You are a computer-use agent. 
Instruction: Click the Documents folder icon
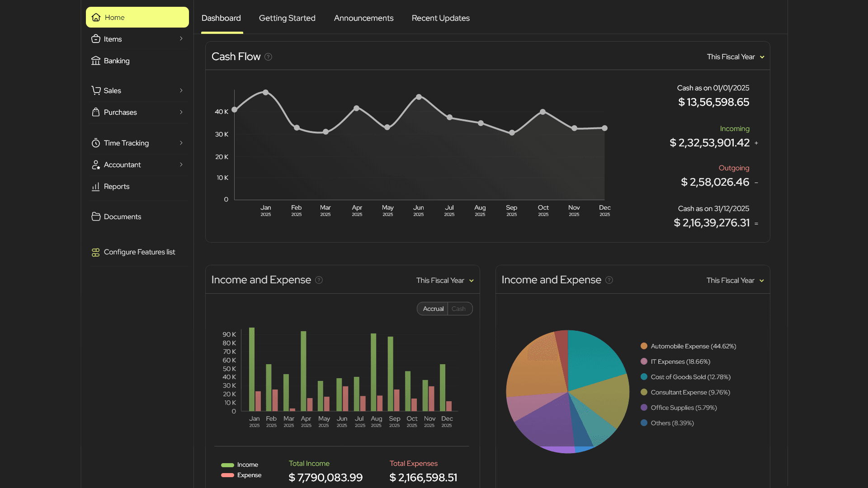click(96, 216)
